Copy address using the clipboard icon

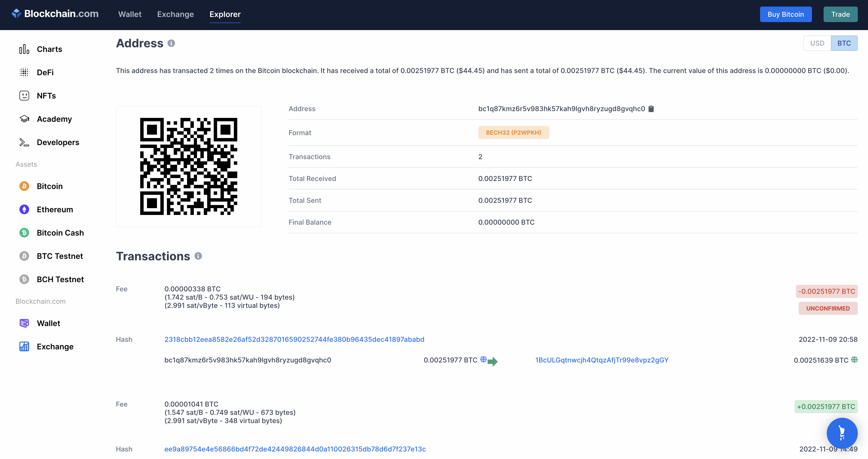651,109
